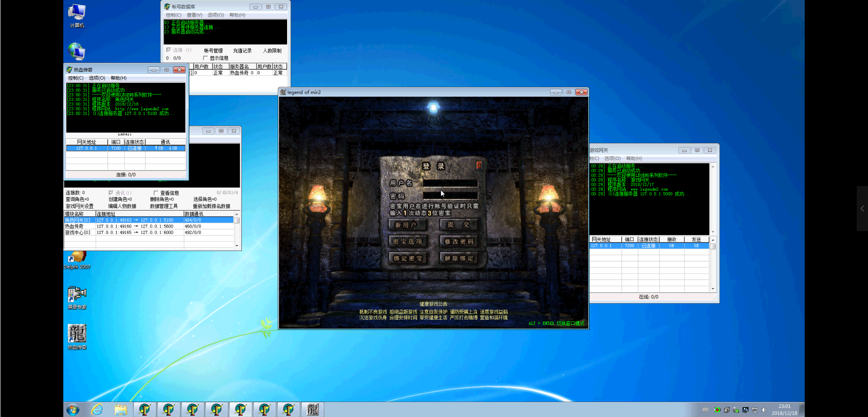Image resolution: width=868 pixels, height=417 pixels.
Task: Focus the 密码 password input field
Action: pyautogui.click(x=450, y=196)
